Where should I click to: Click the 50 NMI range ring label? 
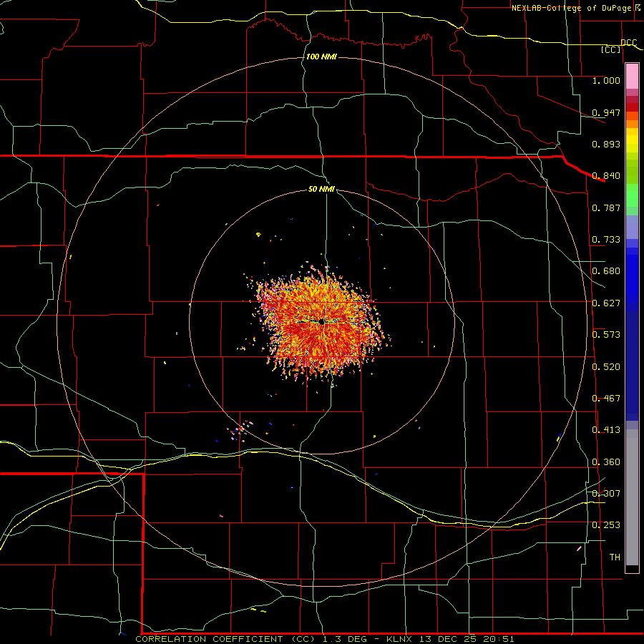point(321,189)
